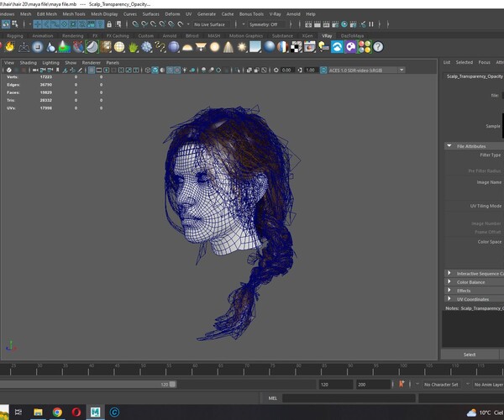
Task: Expand the Color Balance section
Action: [449, 282]
